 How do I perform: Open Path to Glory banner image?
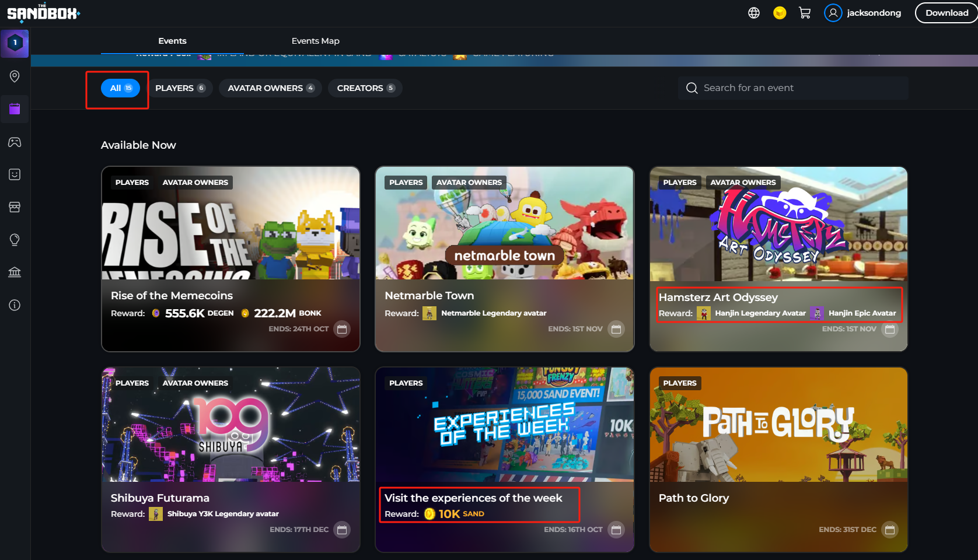coord(778,425)
